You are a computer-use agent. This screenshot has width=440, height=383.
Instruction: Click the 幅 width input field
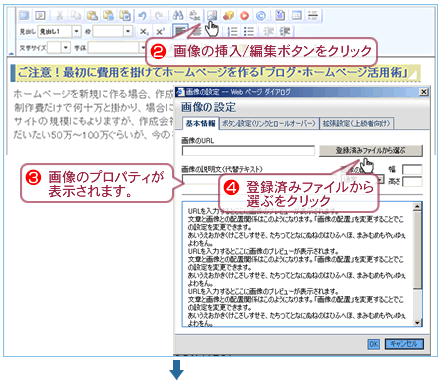click(412, 169)
